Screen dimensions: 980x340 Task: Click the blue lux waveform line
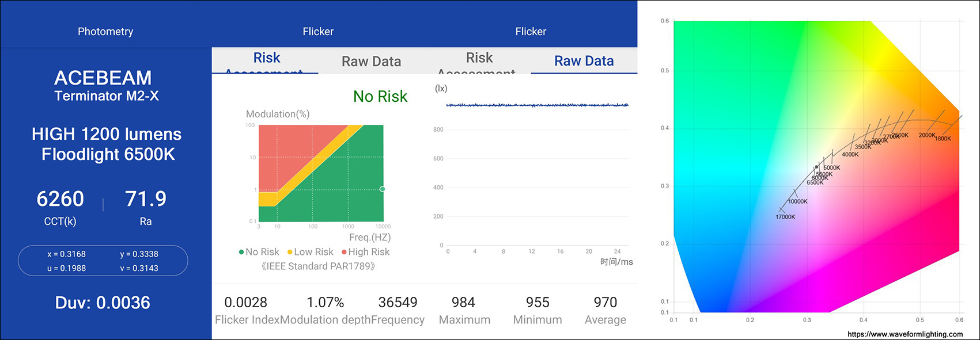point(537,105)
